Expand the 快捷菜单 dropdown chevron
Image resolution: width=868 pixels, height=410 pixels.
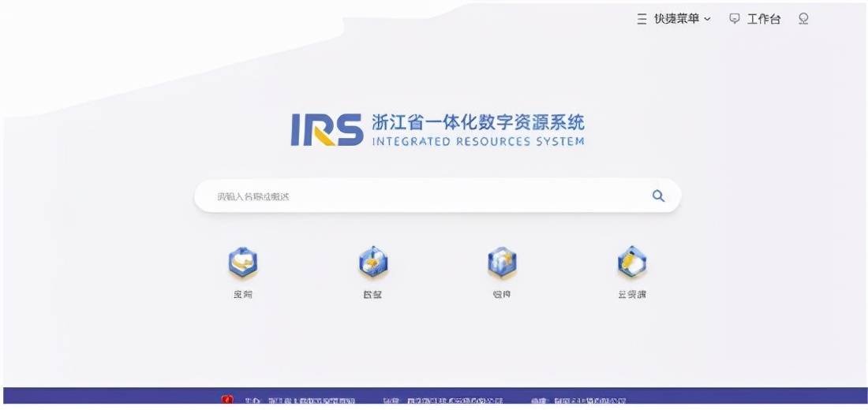coord(707,20)
